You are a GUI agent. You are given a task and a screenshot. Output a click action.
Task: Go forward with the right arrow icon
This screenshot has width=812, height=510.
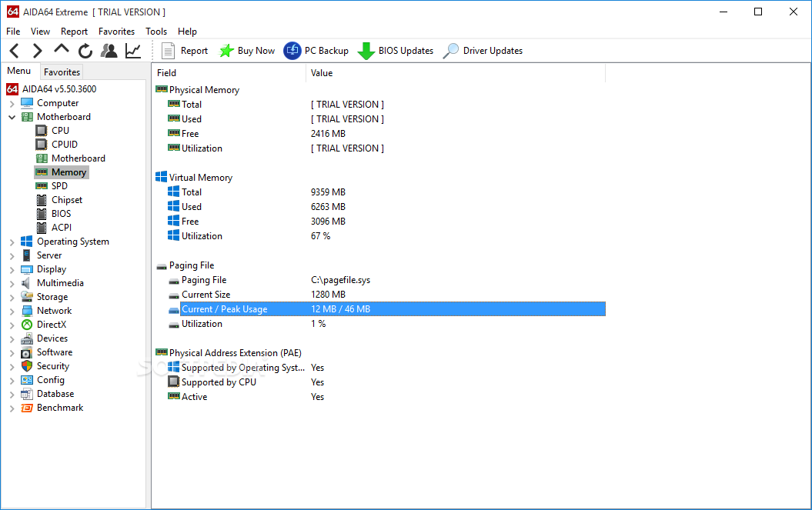37,51
